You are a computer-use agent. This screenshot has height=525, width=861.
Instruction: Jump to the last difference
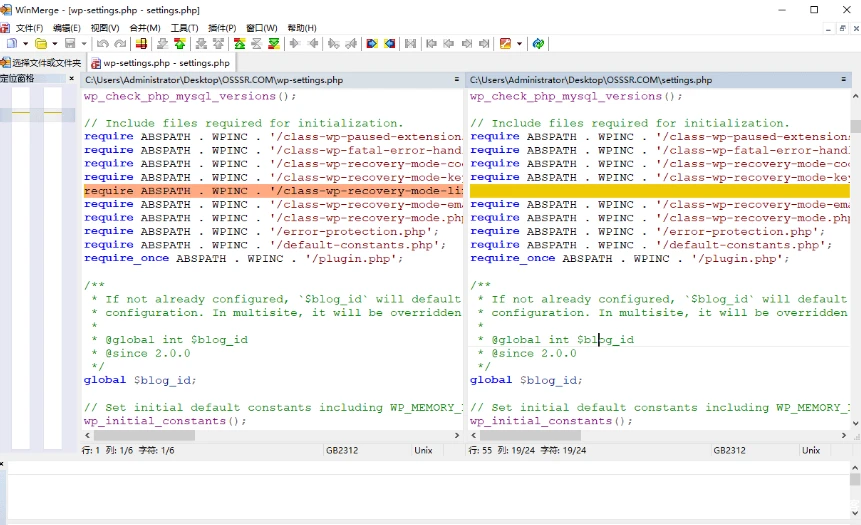pos(273,43)
